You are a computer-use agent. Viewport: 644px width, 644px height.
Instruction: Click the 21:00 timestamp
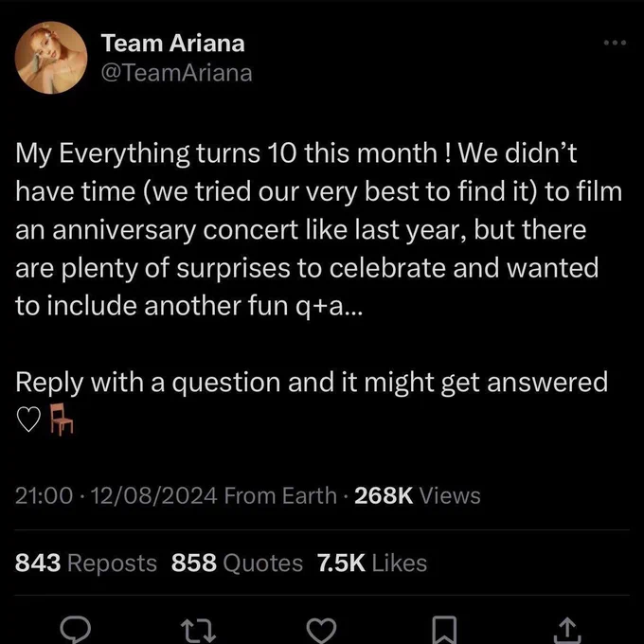point(45,495)
